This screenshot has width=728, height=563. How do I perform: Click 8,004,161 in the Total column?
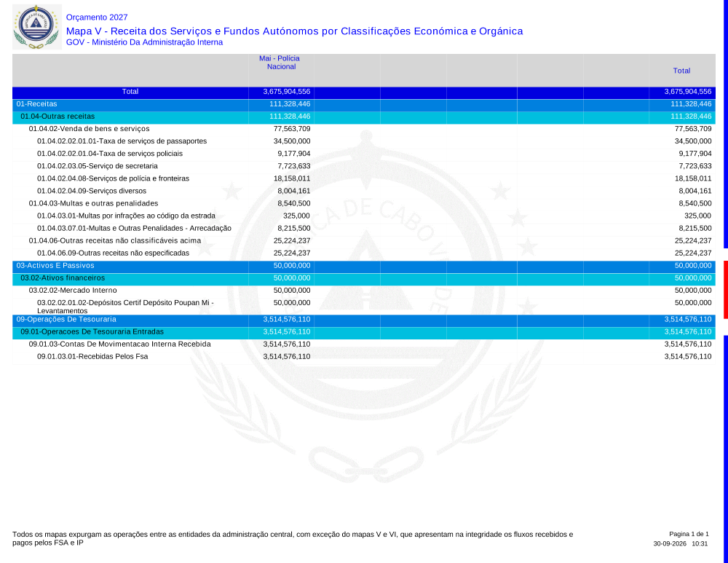point(695,191)
